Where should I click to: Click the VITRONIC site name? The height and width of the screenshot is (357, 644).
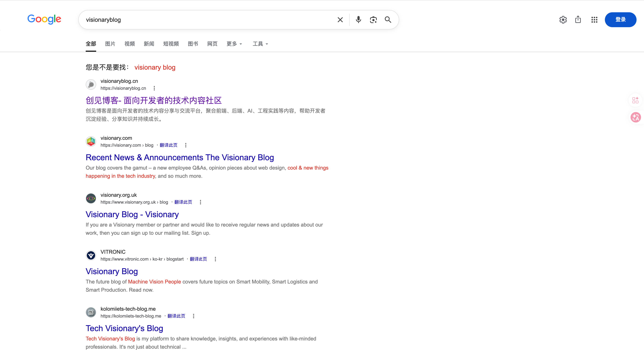tap(113, 252)
